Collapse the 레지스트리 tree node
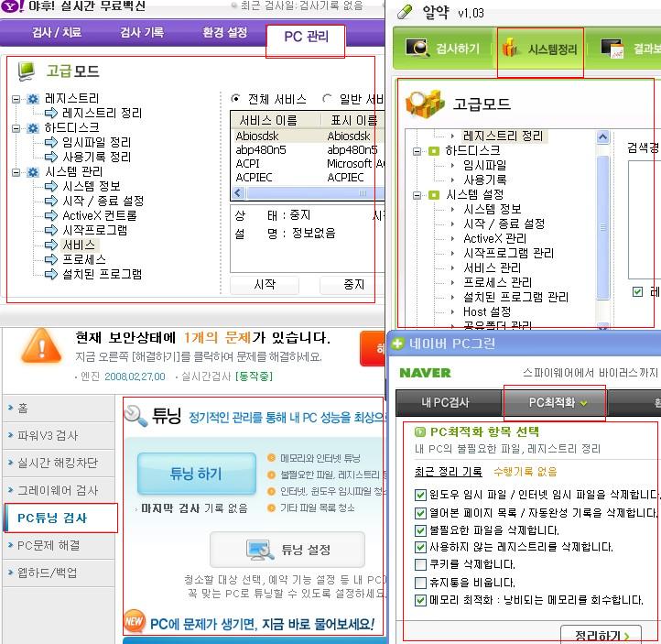The width and height of the screenshot is (661, 644). [16, 100]
